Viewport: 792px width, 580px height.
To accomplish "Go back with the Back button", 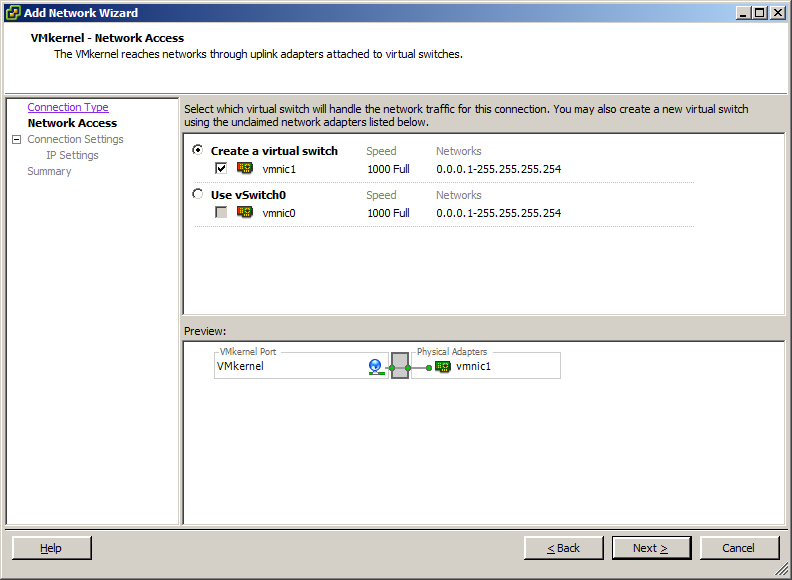I will 564,548.
